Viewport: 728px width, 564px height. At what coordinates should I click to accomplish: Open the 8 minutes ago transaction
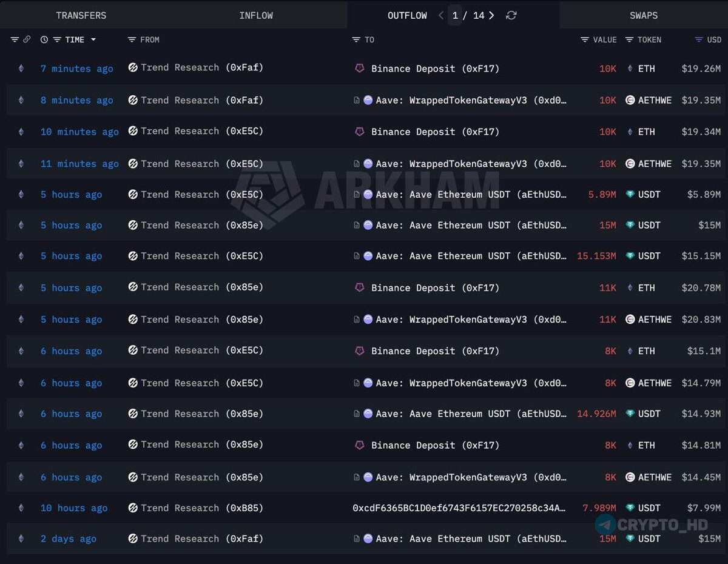(76, 100)
